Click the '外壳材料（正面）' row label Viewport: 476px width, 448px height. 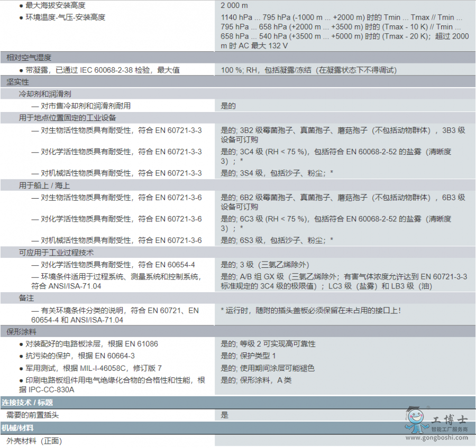click(34, 441)
